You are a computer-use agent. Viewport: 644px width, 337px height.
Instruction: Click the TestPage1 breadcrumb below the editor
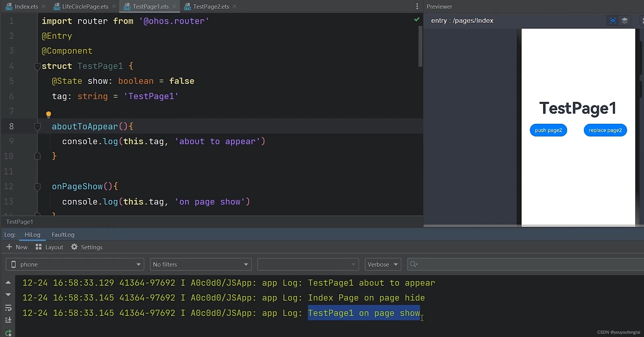pos(20,222)
